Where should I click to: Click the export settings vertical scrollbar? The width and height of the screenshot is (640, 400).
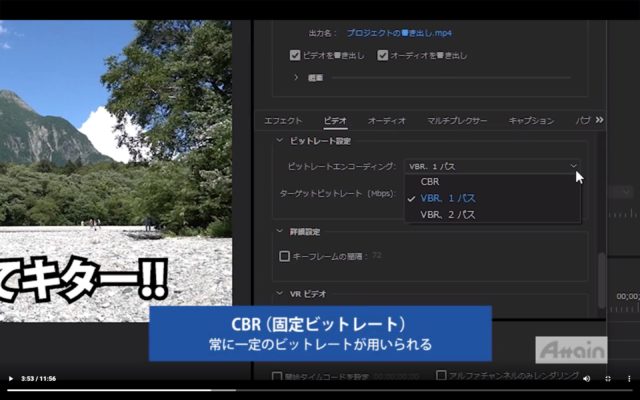tap(601, 281)
